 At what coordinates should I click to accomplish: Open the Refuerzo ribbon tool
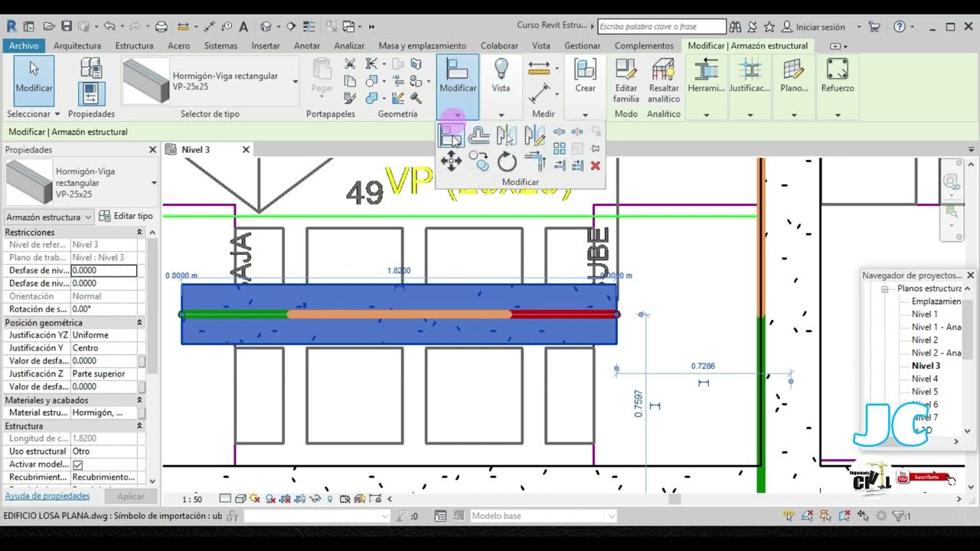point(838,75)
